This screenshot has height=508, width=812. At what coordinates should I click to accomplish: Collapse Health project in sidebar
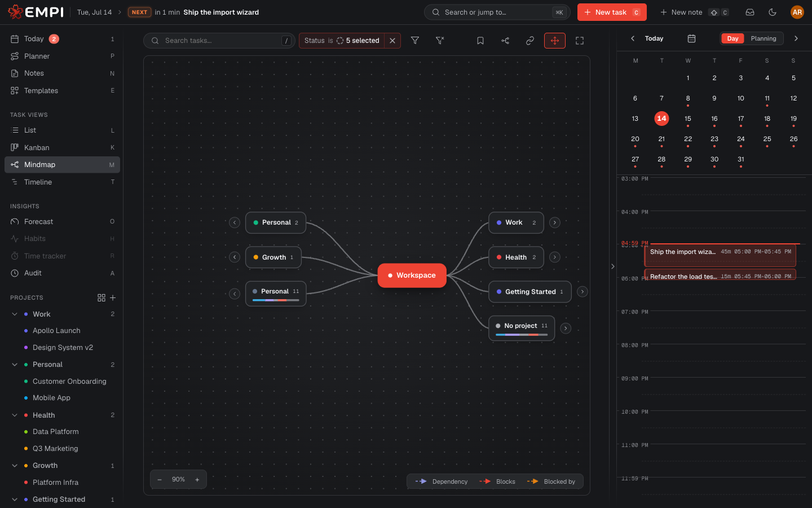pyautogui.click(x=15, y=415)
